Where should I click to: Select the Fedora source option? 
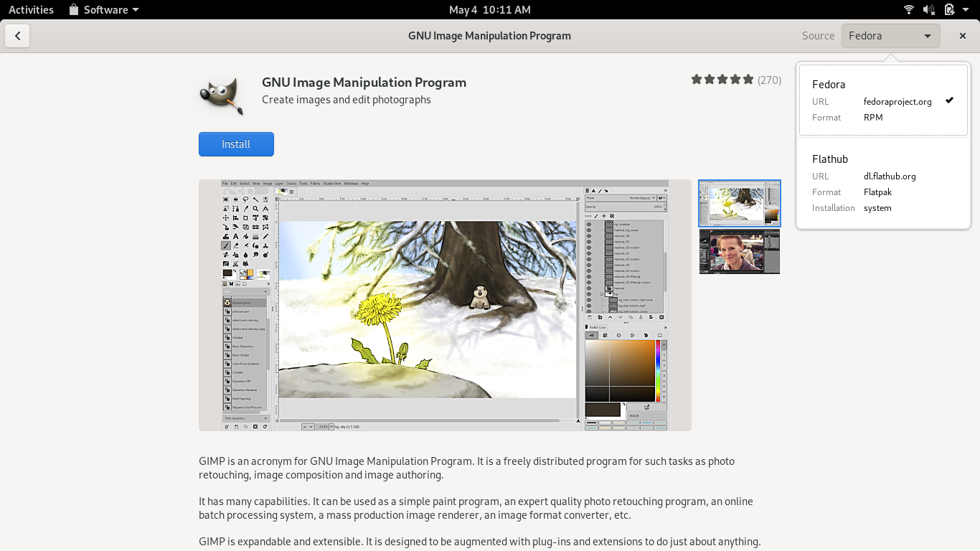point(883,100)
